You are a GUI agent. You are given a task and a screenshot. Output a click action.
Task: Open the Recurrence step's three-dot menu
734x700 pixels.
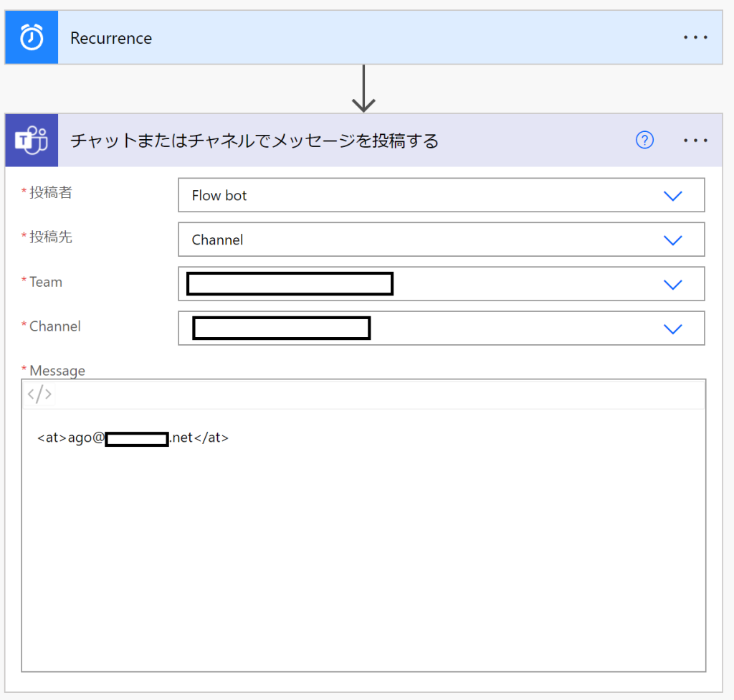pos(695,38)
